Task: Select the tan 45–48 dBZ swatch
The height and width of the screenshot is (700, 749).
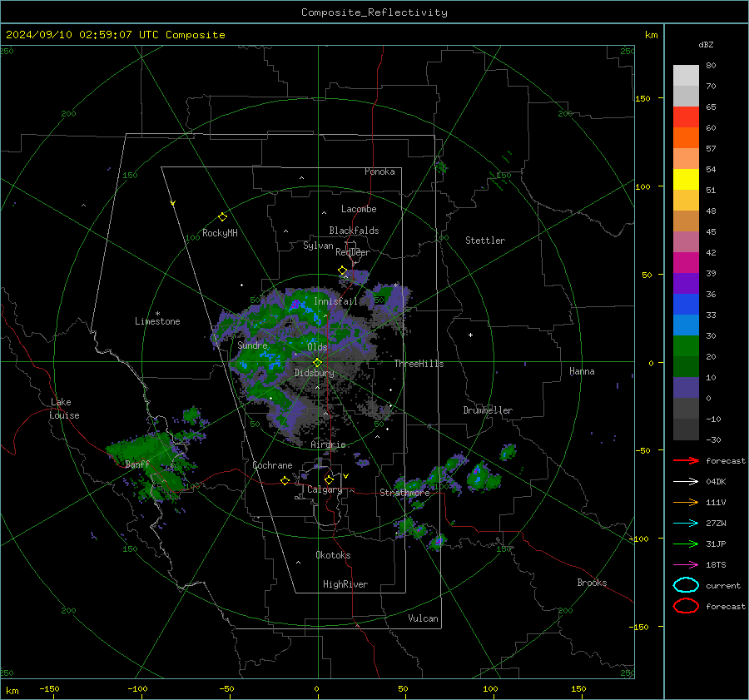Action: pyautogui.click(x=686, y=221)
